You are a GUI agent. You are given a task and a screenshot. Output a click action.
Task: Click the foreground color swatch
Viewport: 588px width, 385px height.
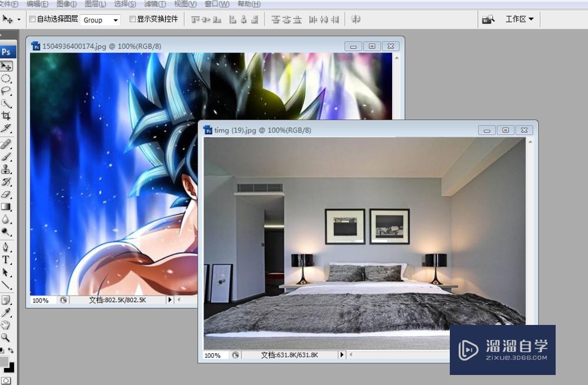[4, 361]
